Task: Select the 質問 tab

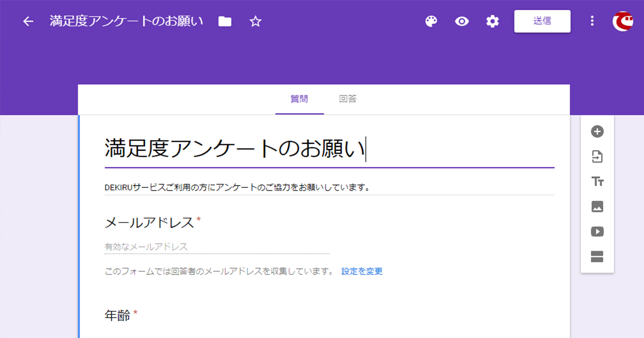Action: tap(299, 99)
